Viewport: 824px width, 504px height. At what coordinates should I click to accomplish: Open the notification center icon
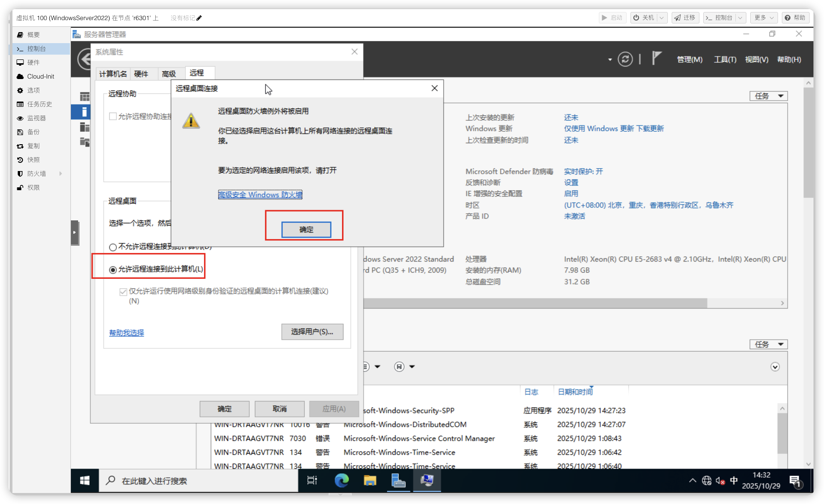[795, 481]
